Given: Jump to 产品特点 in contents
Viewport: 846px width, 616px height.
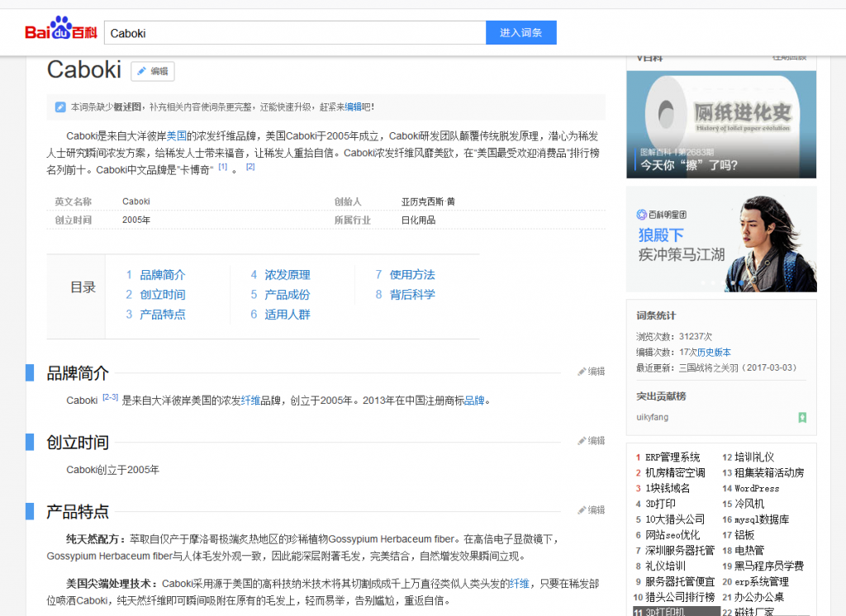Looking at the screenshot, I should 162,315.
